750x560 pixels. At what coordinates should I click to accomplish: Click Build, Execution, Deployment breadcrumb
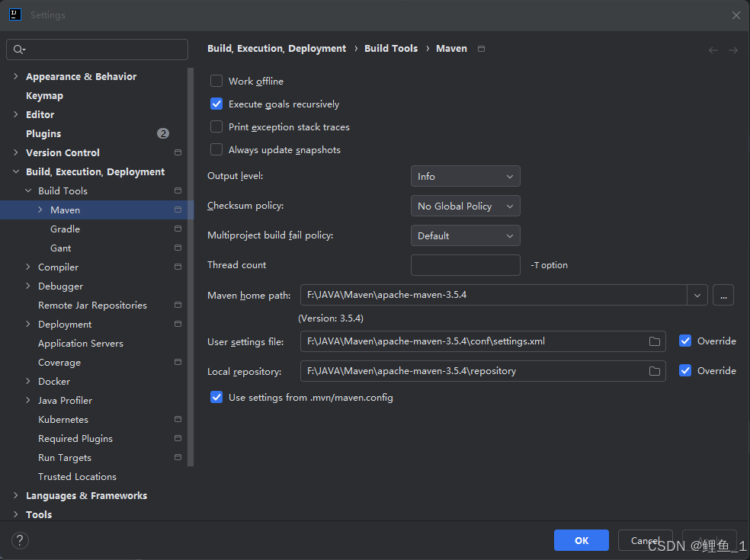277,49
